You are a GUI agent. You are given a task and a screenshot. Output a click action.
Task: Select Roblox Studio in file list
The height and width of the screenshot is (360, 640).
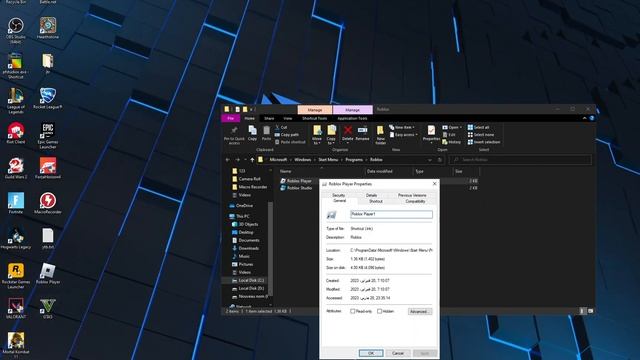pyautogui.click(x=296, y=188)
